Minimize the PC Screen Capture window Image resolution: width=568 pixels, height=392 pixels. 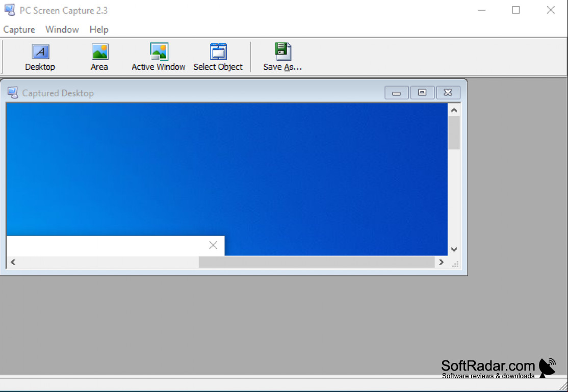481,10
